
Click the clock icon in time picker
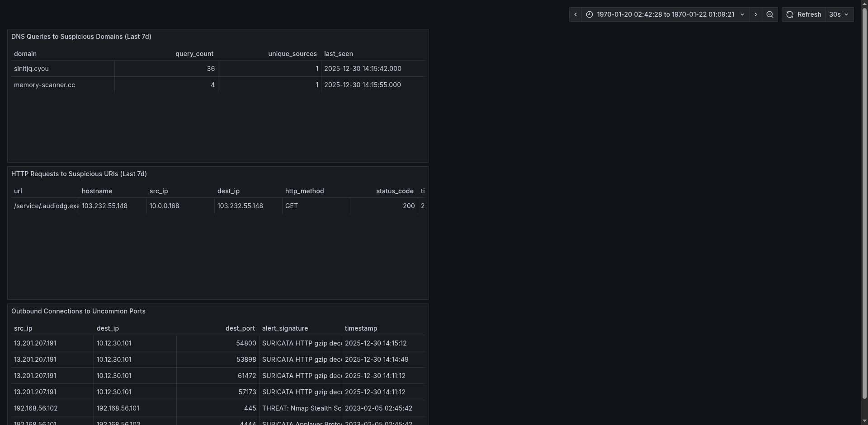coord(590,14)
